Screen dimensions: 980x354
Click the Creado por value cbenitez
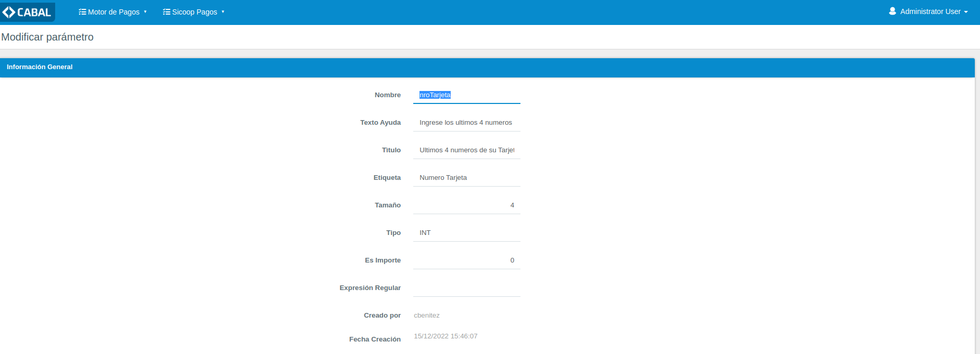click(427, 316)
